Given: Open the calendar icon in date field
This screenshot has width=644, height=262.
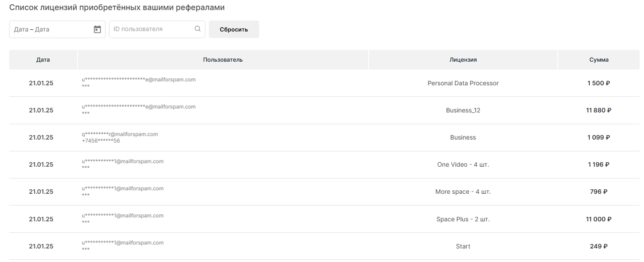Looking at the screenshot, I should coord(97,29).
